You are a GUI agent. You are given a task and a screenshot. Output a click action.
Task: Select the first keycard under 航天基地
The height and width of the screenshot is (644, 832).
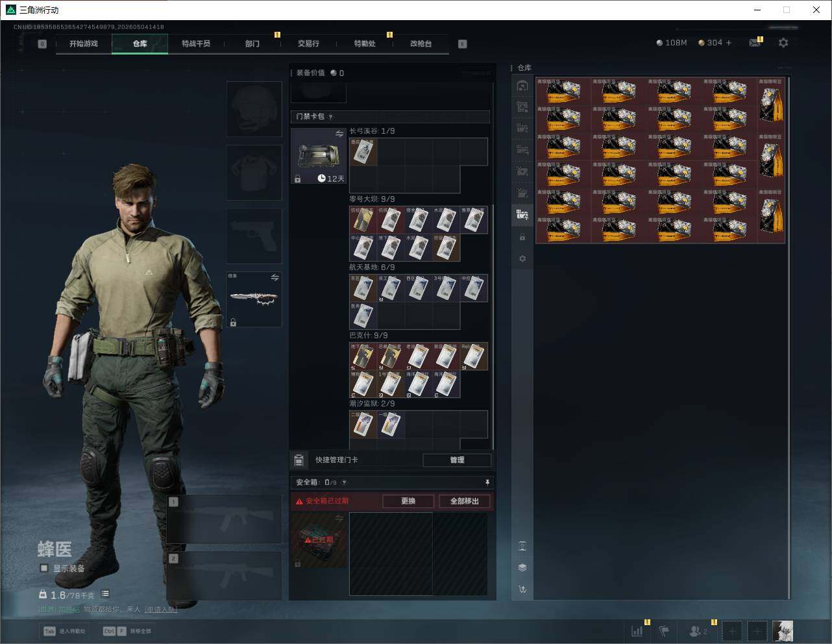pyautogui.click(x=363, y=288)
